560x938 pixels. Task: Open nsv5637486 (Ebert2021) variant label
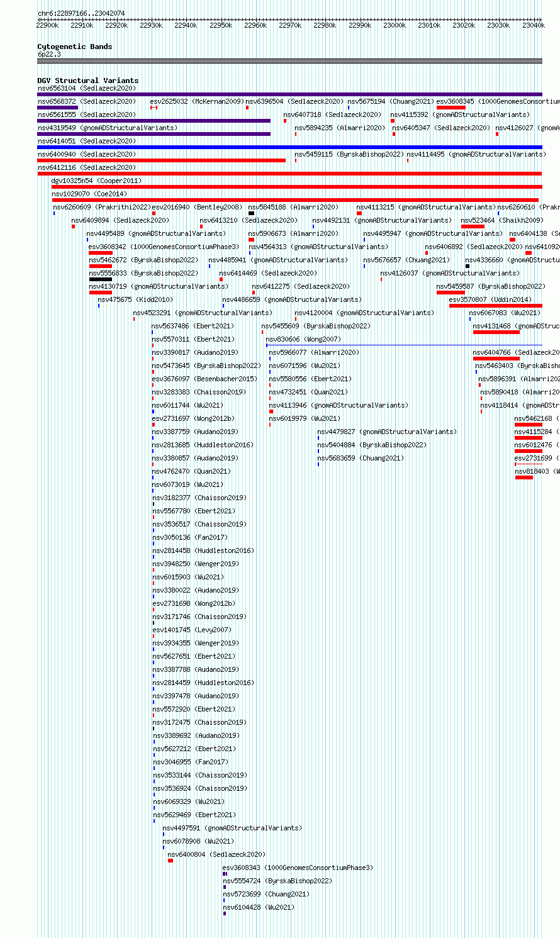[193, 326]
